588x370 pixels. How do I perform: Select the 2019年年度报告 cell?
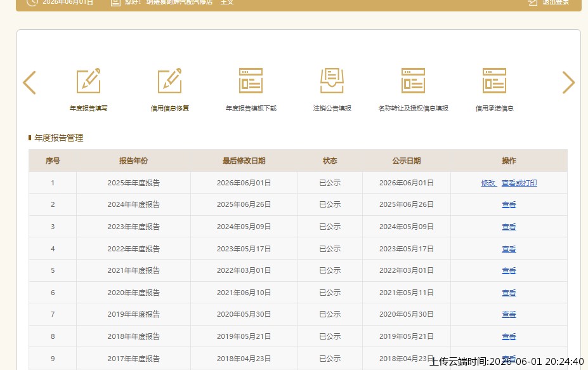(133, 314)
